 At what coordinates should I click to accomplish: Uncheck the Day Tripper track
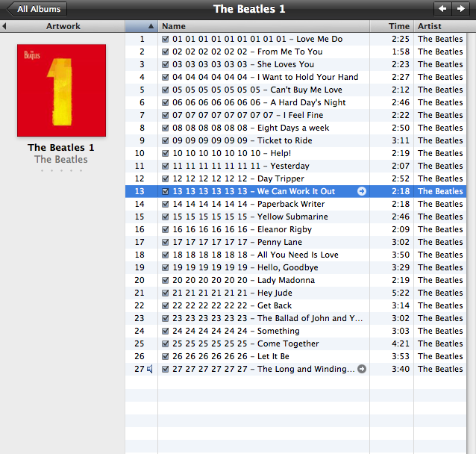point(165,178)
